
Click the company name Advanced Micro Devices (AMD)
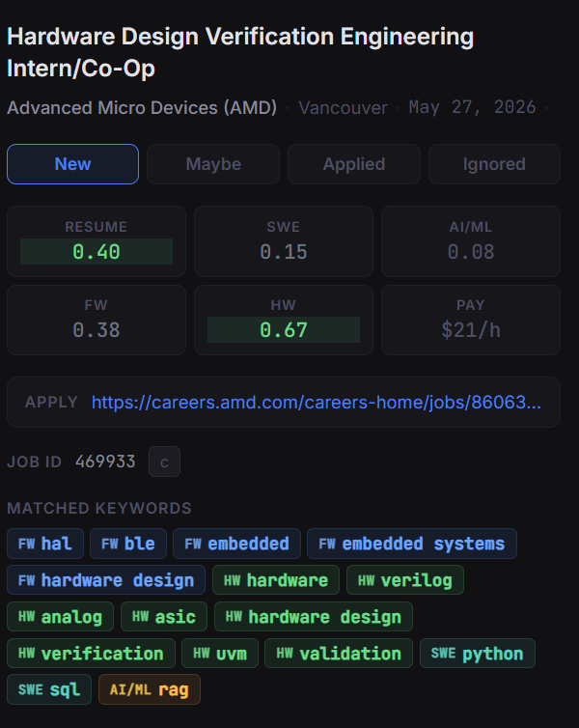[x=142, y=108]
